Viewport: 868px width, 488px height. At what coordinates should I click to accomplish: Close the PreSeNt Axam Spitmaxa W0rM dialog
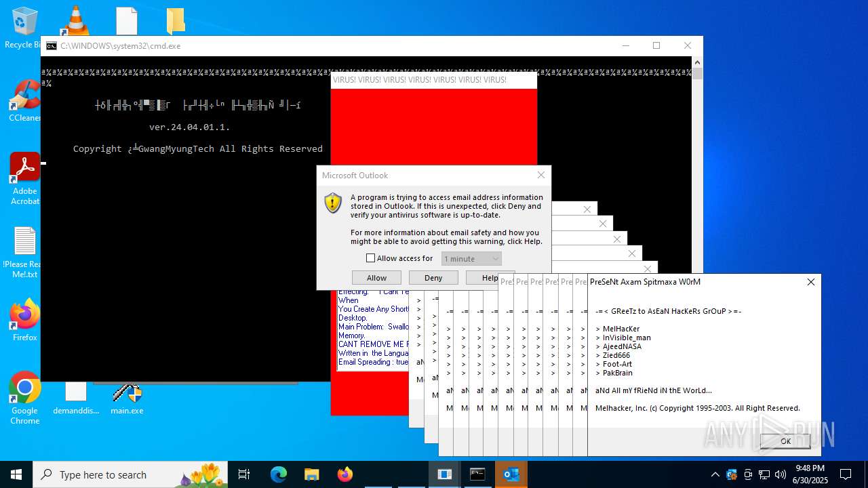click(x=811, y=282)
